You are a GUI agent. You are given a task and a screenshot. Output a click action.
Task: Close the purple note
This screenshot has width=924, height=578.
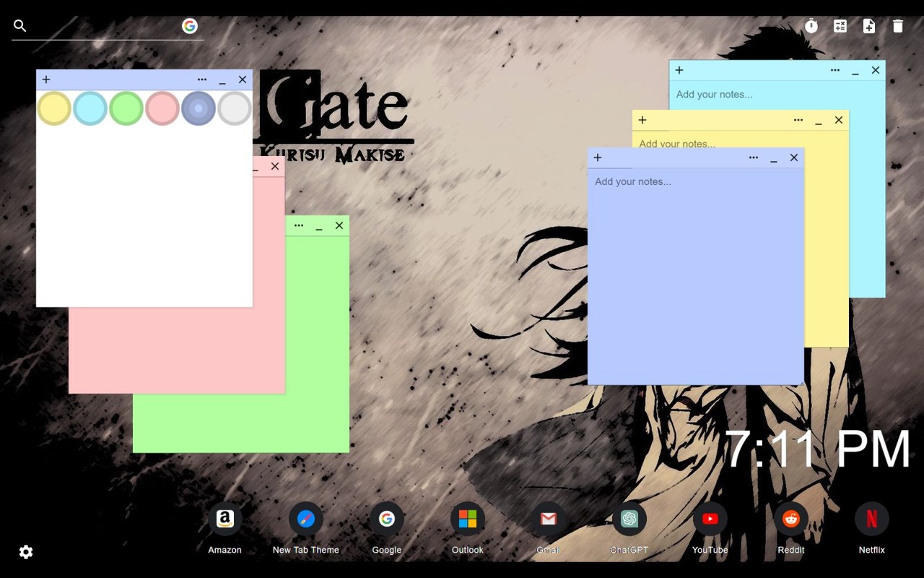tap(794, 158)
